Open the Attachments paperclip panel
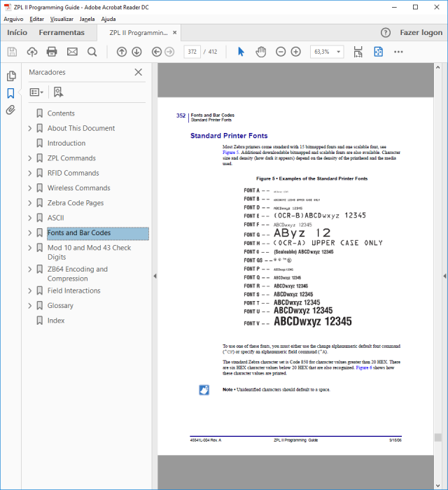The width and height of the screenshot is (448, 490). (x=10, y=110)
